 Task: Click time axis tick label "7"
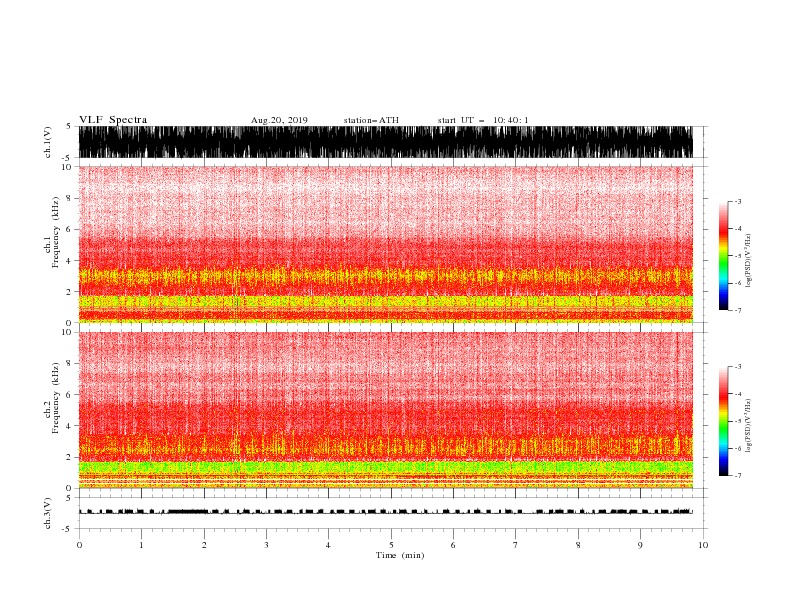(x=516, y=545)
